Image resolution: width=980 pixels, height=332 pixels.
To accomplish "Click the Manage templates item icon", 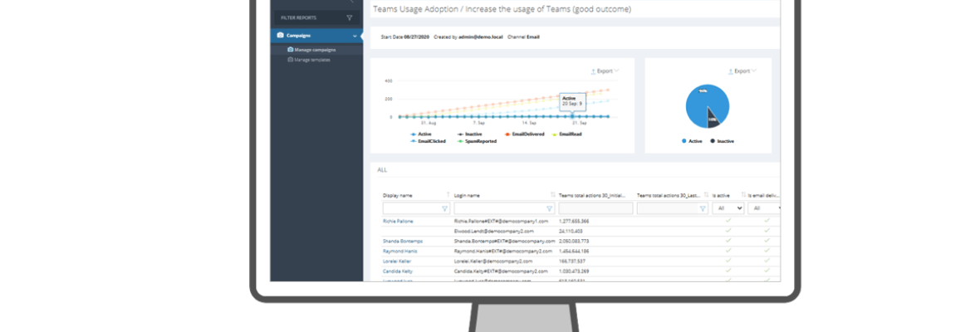I will tap(290, 60).
